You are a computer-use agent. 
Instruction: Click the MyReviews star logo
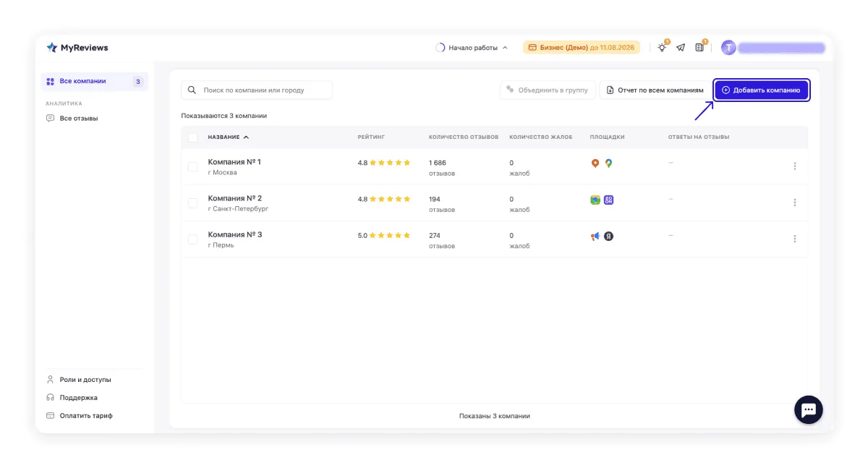52,48
